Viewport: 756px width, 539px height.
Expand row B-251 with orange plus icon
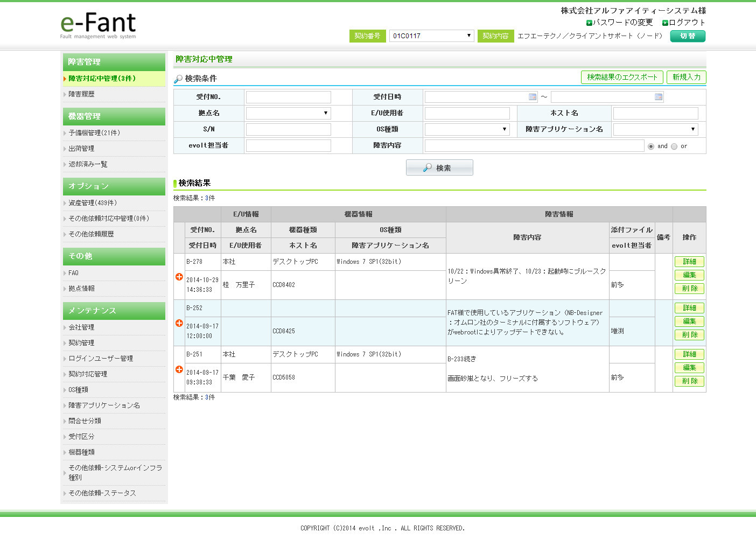click(179, 369)
